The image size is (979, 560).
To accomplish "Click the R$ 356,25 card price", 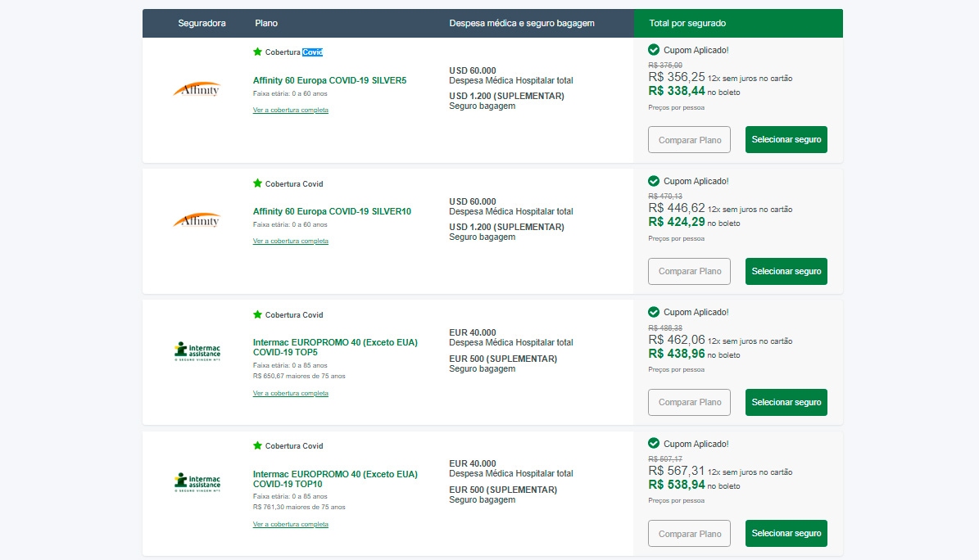I will [x=676, y=78].
